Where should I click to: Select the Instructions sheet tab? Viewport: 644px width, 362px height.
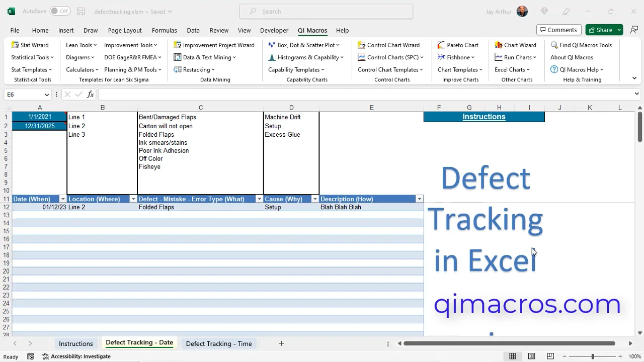[x=76, y=343]
